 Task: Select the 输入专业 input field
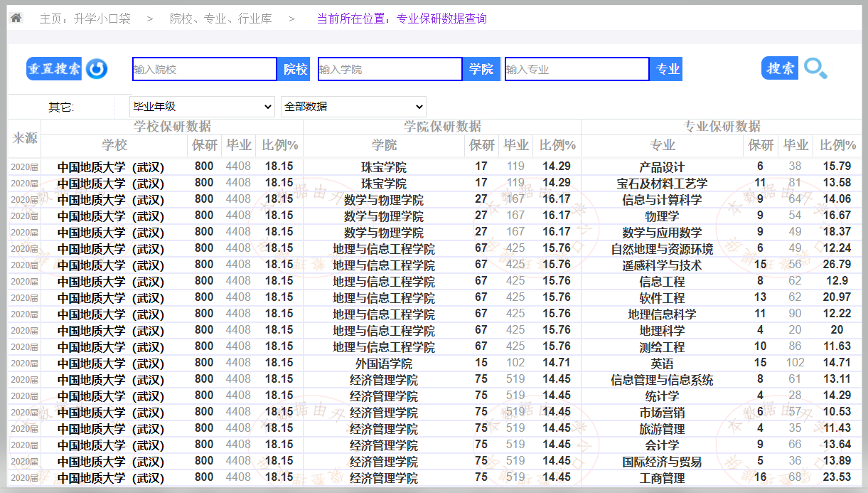[577, 69]
